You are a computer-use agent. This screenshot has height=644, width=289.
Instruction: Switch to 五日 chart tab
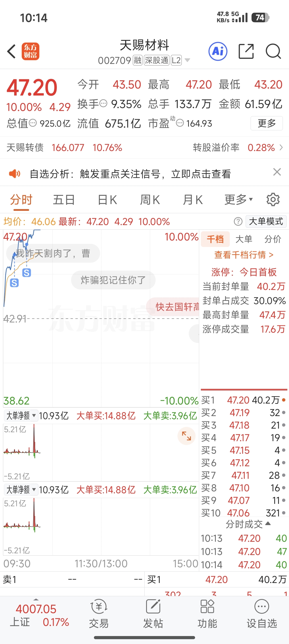tap(64, 200)
